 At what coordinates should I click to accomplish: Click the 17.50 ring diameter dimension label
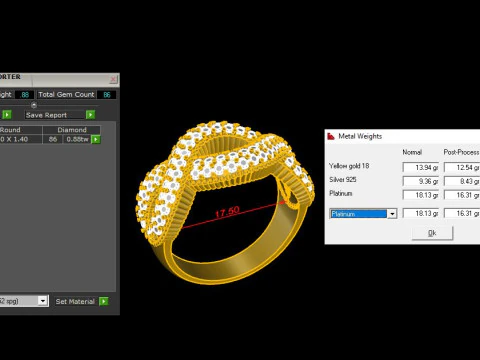(x=227, y=212)
